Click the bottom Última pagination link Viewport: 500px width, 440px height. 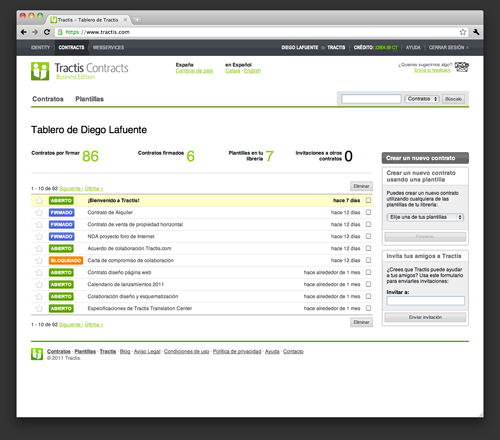pyautogui.click(x=94, y=324)
